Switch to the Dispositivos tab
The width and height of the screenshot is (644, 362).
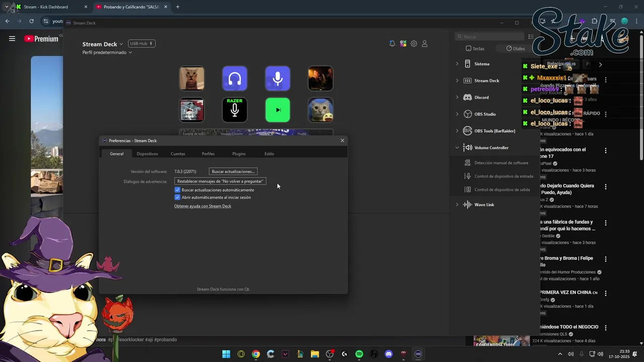(x=147, y=154)
